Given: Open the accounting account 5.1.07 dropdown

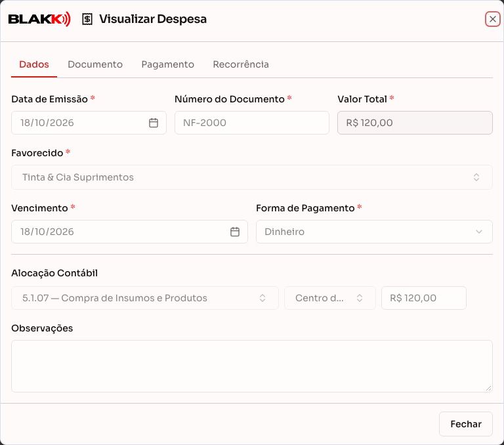Looking at the screenshot, I should click(145, 298).
